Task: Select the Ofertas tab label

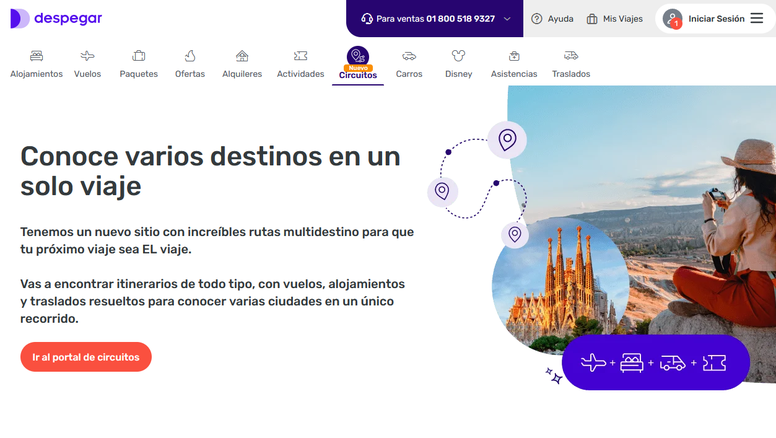Action: coord(190,74)
